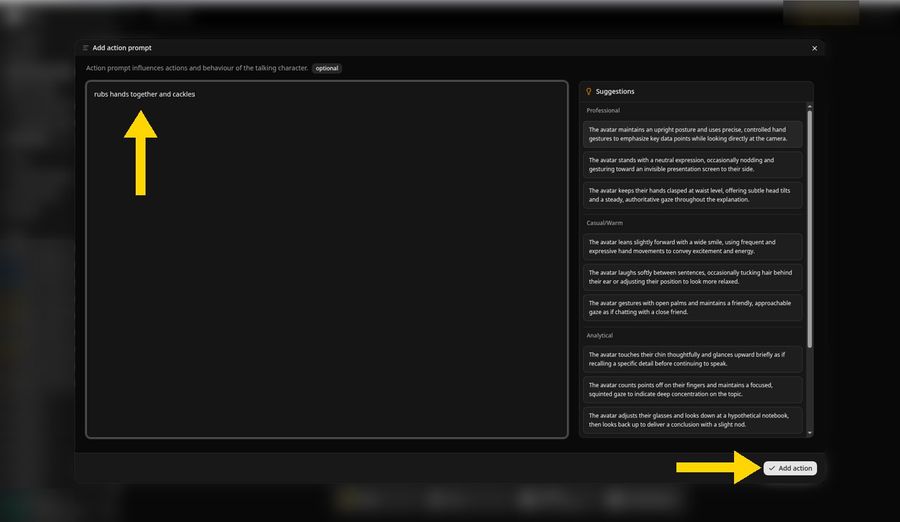
Task: Click the lightbulb icon beside Suggestions
Action: coord(588,91)
